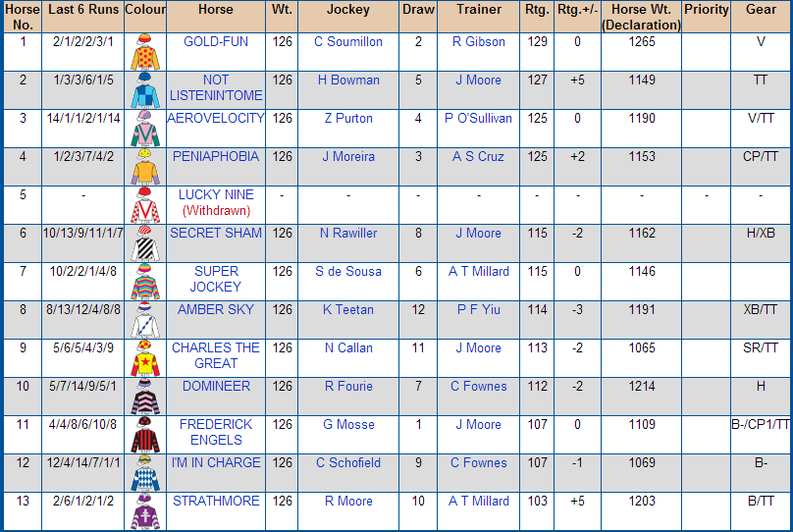Open the STRATHMORE horse link
The width and height of the screenshot is (793, 532).
(216, 501)
